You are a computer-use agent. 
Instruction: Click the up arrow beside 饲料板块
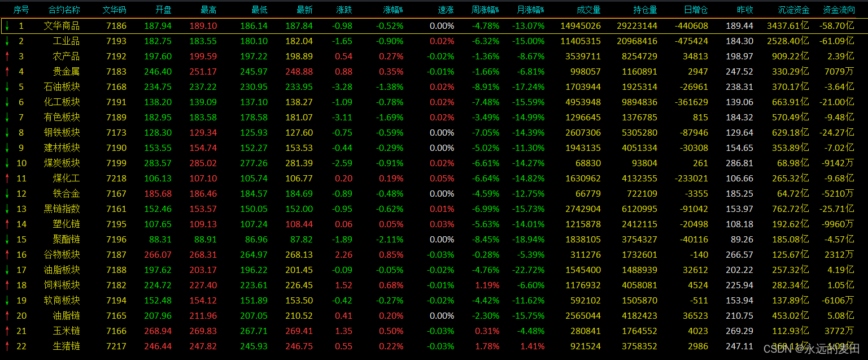coord(7,285)
